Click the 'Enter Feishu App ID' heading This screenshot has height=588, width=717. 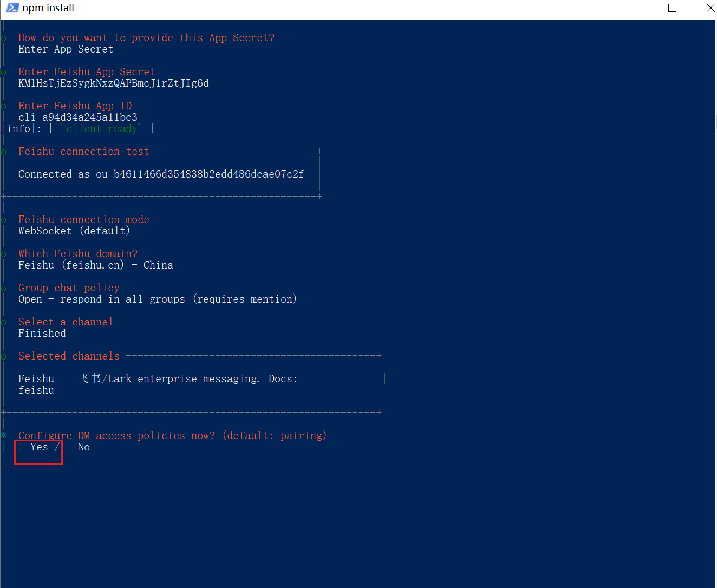click(75, 106)
